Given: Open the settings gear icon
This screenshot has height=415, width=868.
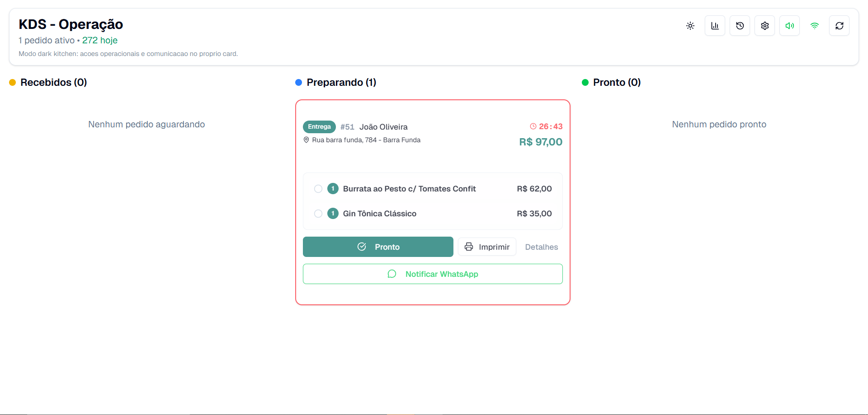Looking at the screenshot, I should 764,26.
